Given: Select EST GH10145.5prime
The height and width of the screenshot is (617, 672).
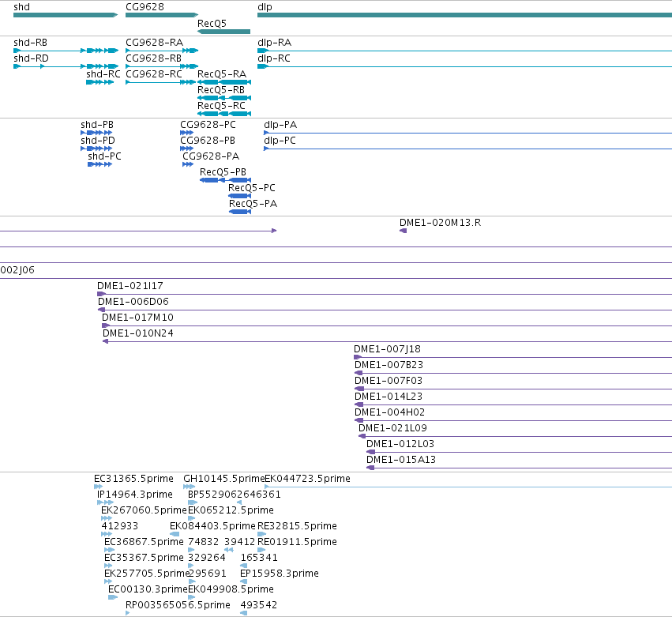Looking at the screenshot, I should point(189,487).
